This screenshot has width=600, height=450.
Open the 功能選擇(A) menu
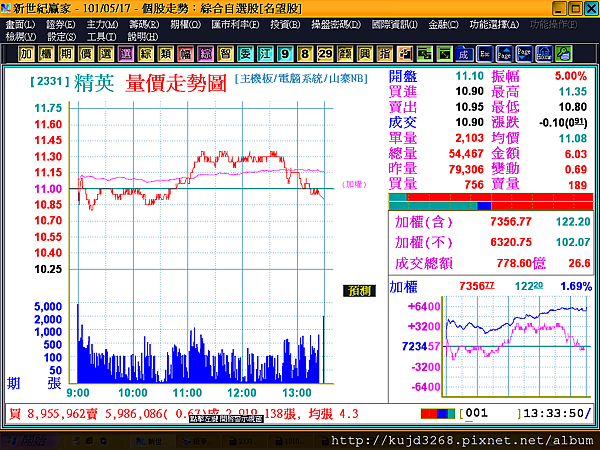click(x=494, y=25)
